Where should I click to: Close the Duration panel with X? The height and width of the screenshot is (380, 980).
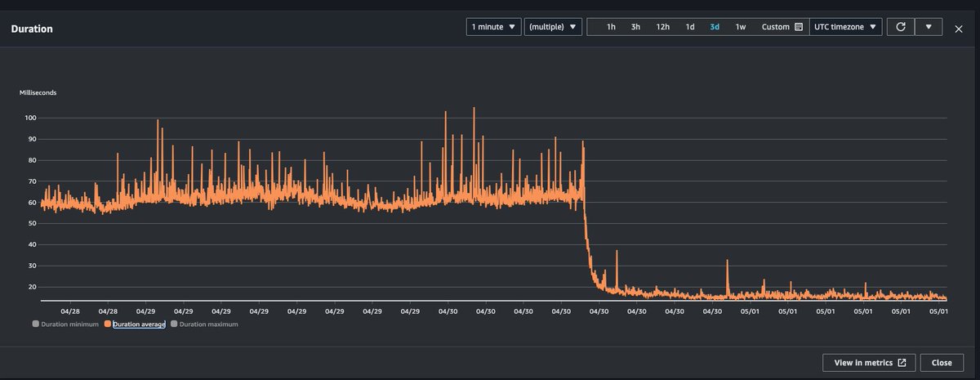pyautogui.click(x=959, y=28)
